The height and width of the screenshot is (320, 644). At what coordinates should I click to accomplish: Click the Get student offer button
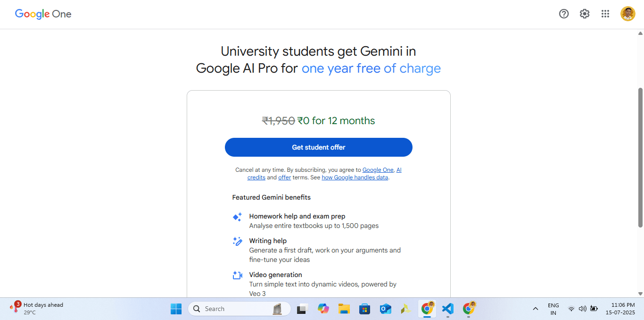[x=319, y=147]
